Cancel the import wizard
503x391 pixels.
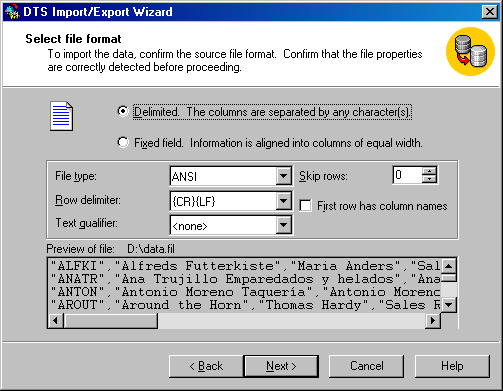pos(366,366)
